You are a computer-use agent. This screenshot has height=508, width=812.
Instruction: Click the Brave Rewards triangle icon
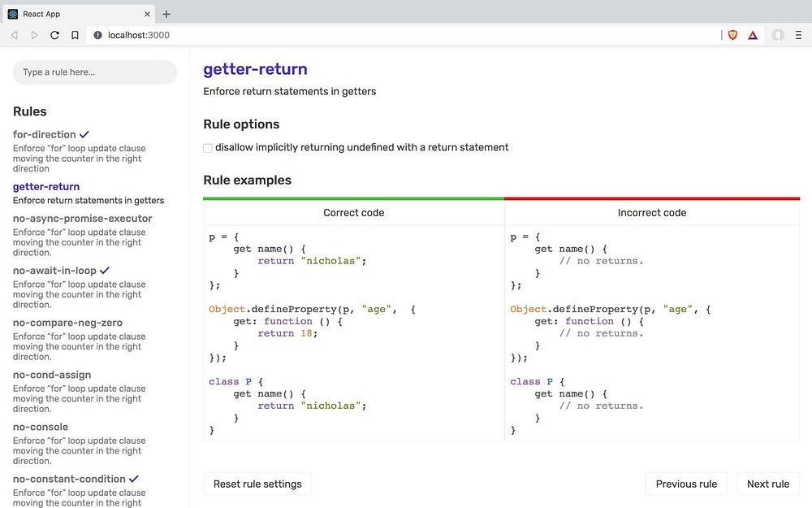753,35
